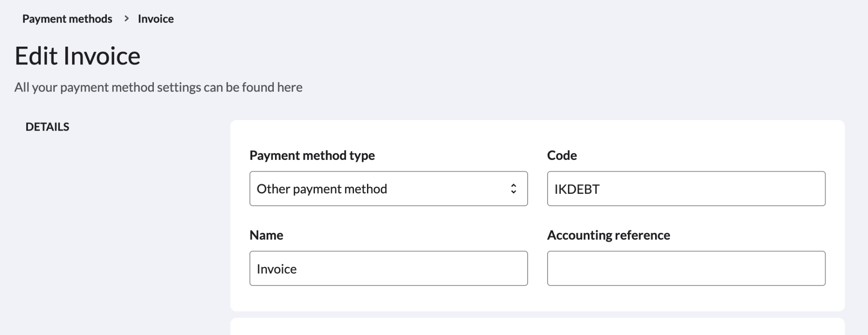Click the Edit Invoice page title
This screenshot has height=335, width=868.
pos(78,56)
